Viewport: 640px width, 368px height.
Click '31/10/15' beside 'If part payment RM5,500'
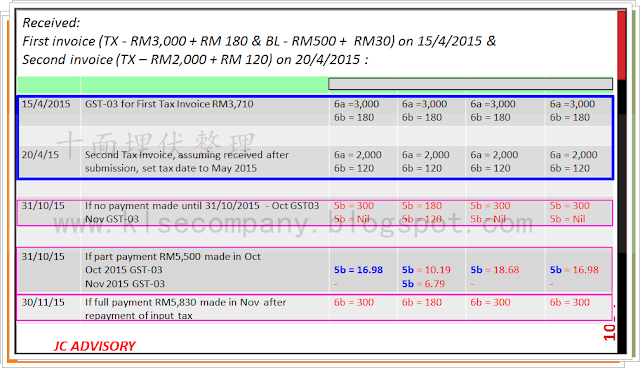tap(43, 257)
